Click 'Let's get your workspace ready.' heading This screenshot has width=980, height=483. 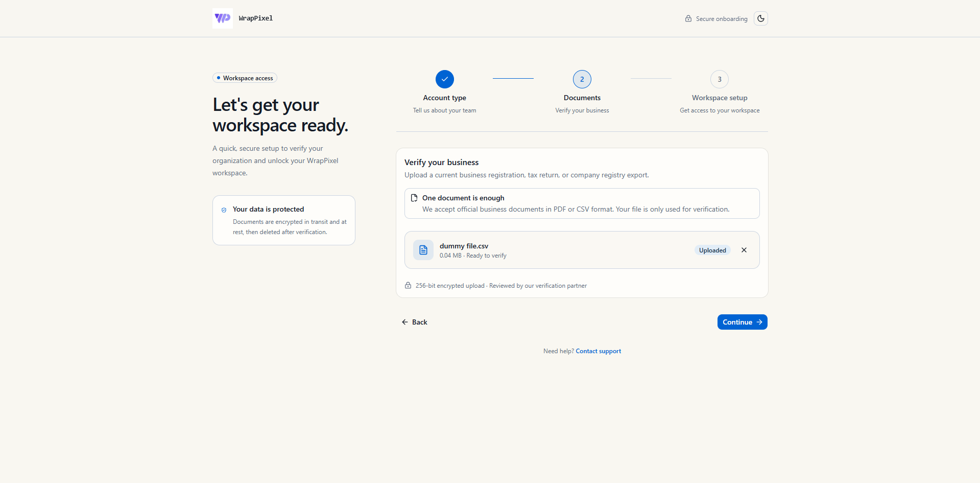(x=280, y=115)
